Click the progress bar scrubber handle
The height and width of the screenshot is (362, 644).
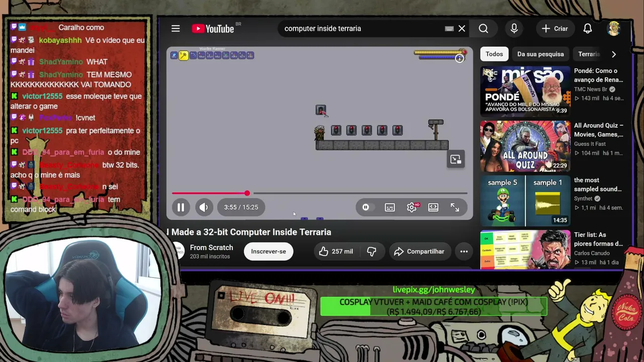[247, 193]
